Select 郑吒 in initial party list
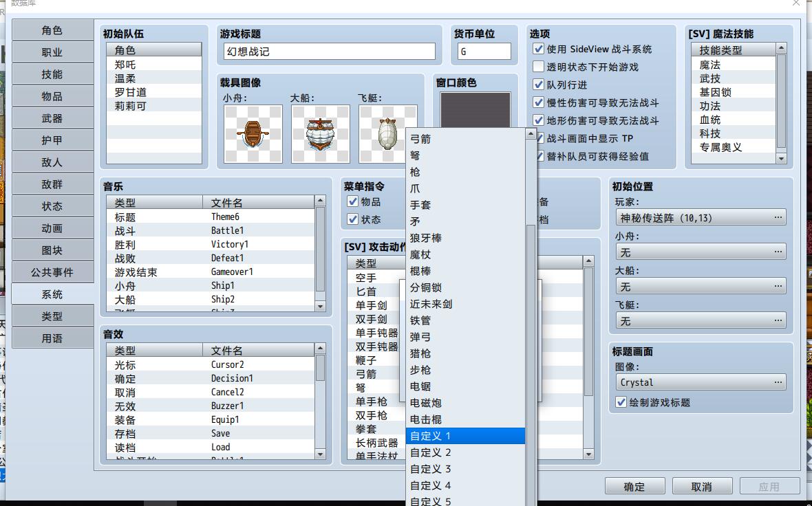The image size is (812, 506). 154,64
